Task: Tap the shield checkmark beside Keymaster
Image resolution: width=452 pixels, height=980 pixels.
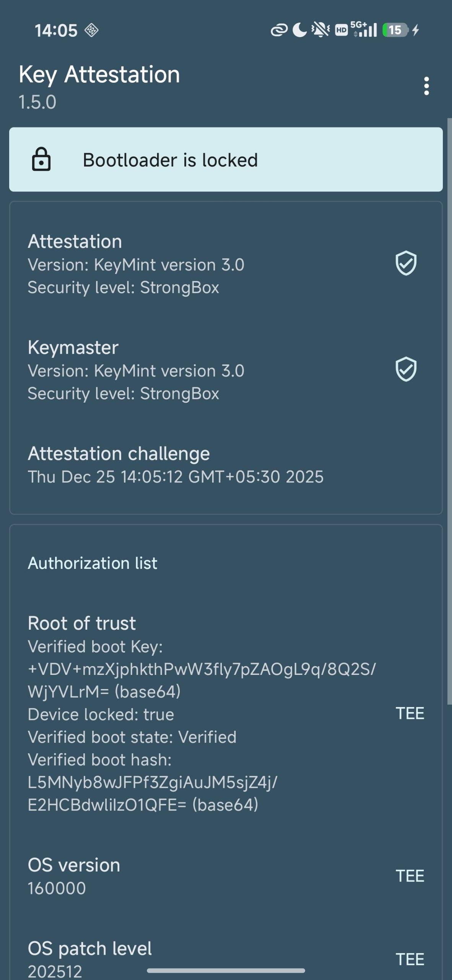Action: pos(406,369)
